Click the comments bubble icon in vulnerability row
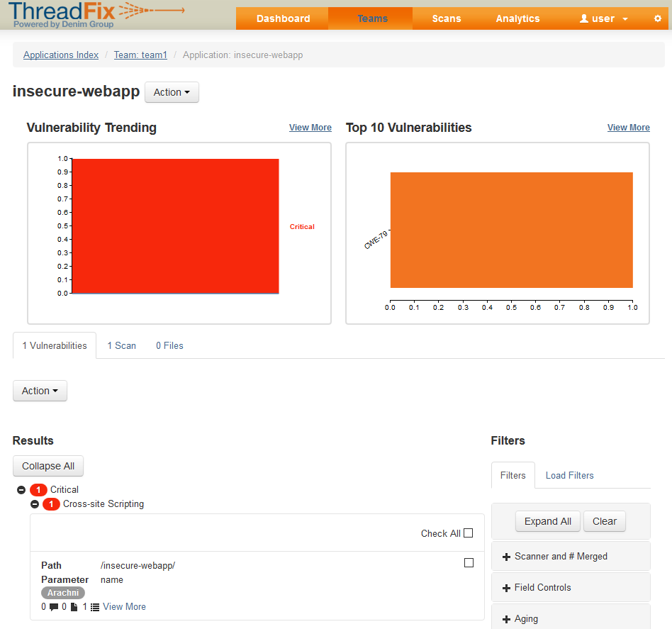672x629 pixels. 54,607
